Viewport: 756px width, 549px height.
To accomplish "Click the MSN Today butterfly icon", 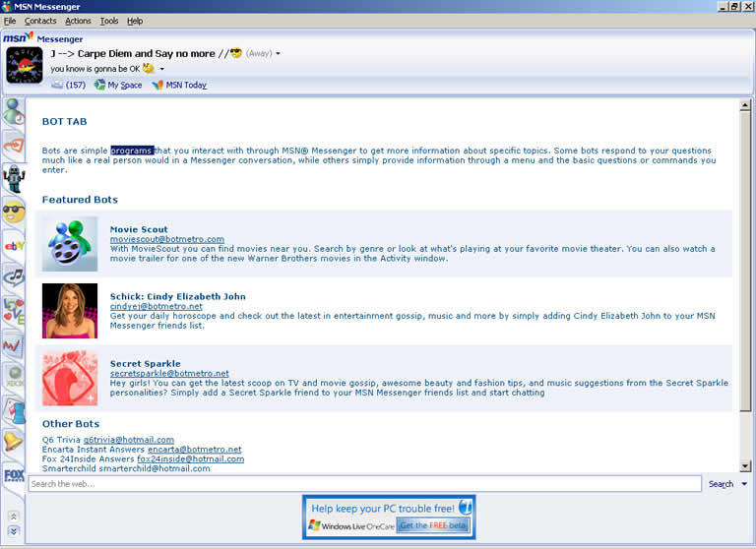I will click(157, 85).
